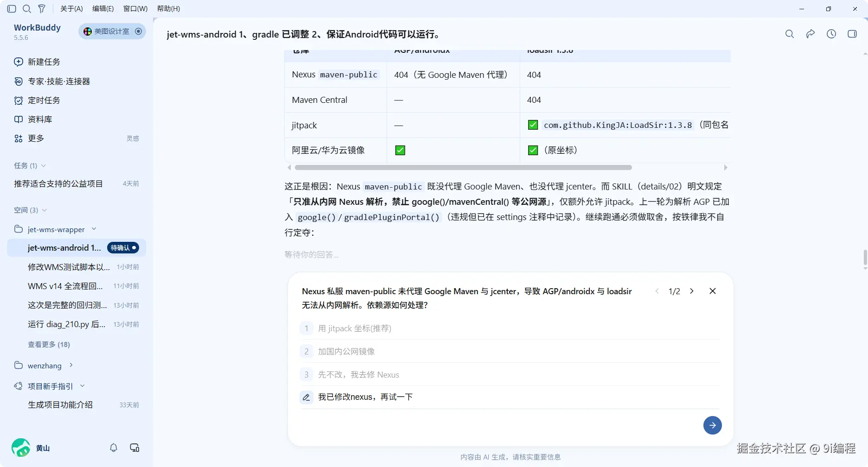Click the green check in jitpack row

(533, 125)
